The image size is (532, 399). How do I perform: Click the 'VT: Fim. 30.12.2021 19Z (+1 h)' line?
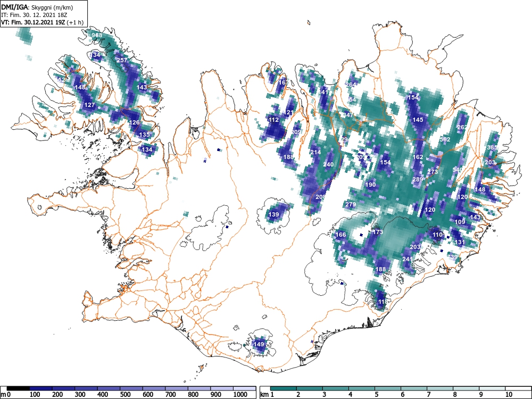click(x=43, y=22)
